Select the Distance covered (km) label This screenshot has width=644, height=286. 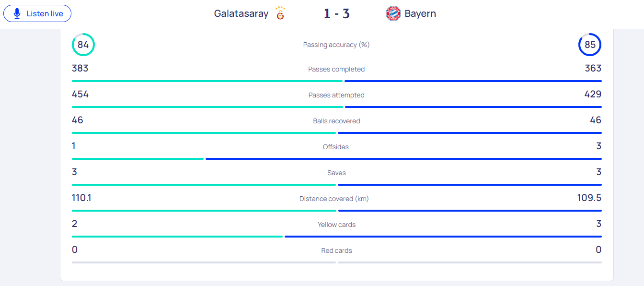pyautogui.click(x=334, y=199)
